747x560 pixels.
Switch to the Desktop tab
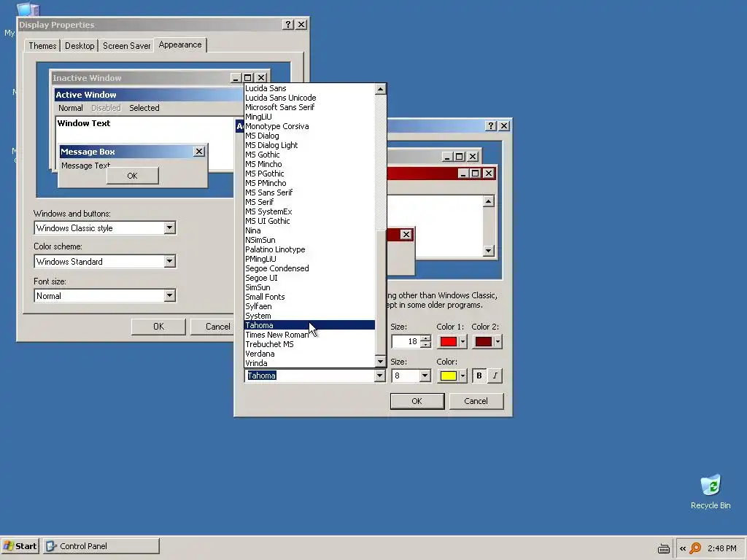click(80, 46)
